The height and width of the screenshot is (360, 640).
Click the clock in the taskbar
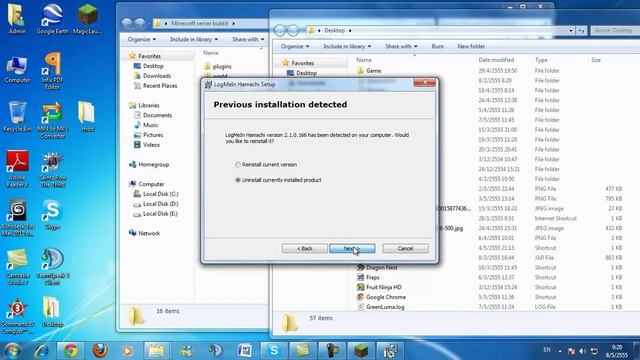pos(617,351)
